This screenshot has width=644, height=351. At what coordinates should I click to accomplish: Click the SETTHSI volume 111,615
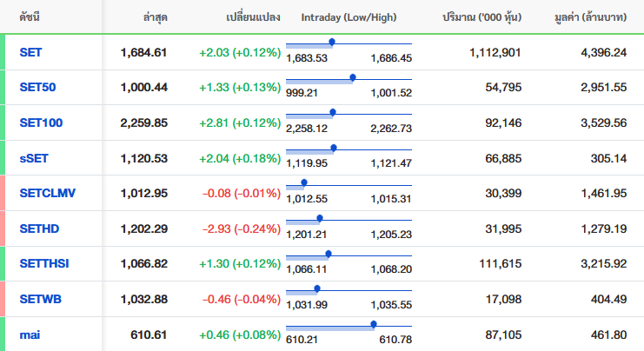[x=501, y=263]
